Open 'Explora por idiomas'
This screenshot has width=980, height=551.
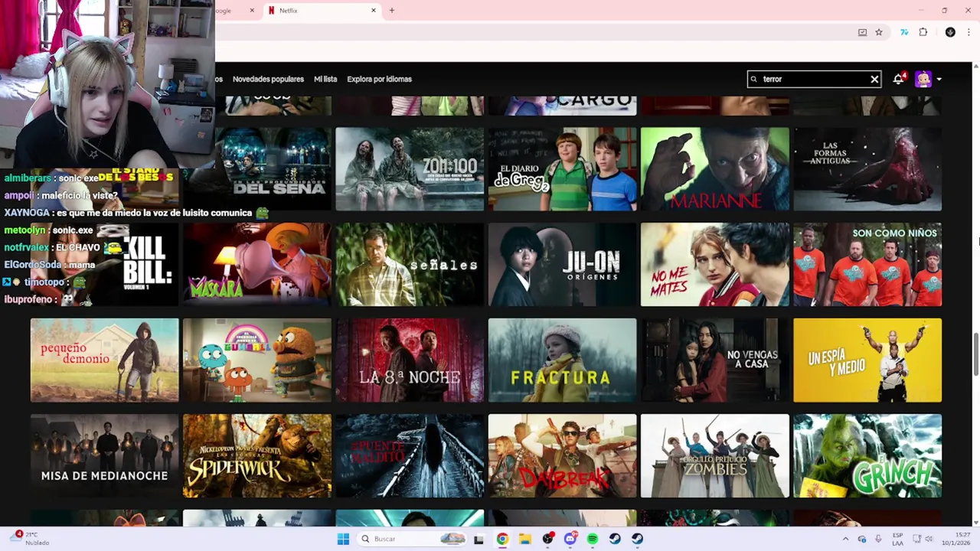point(379,79)
